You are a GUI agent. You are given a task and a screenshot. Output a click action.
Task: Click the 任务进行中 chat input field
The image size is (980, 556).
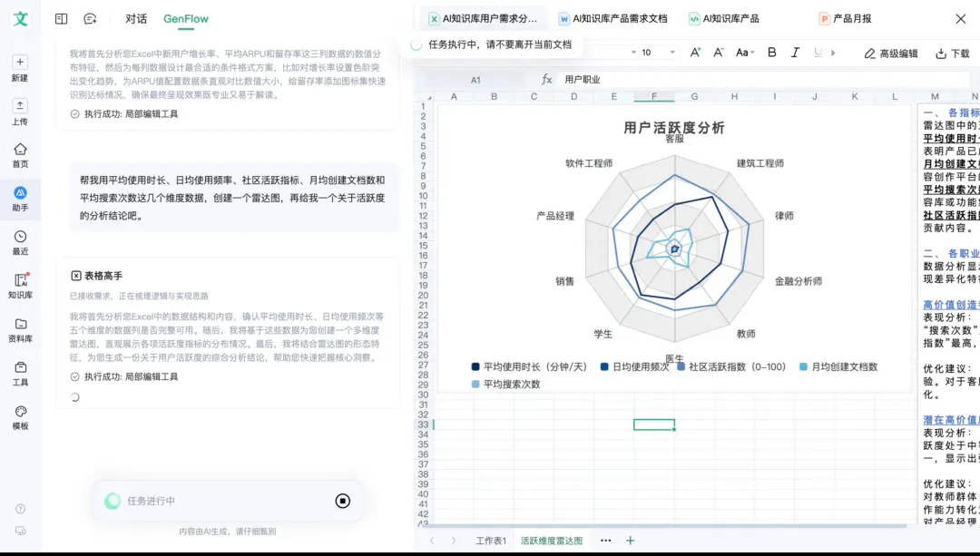click(x=226, y=501)
